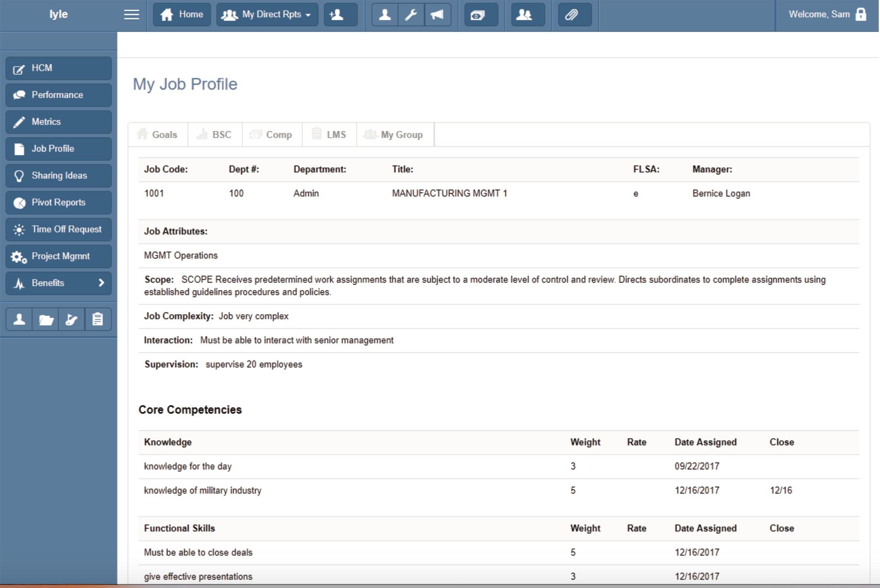Open Pivot Reports from sidebar
This screenshot has width=880, height=588.
tap(58, 202)
